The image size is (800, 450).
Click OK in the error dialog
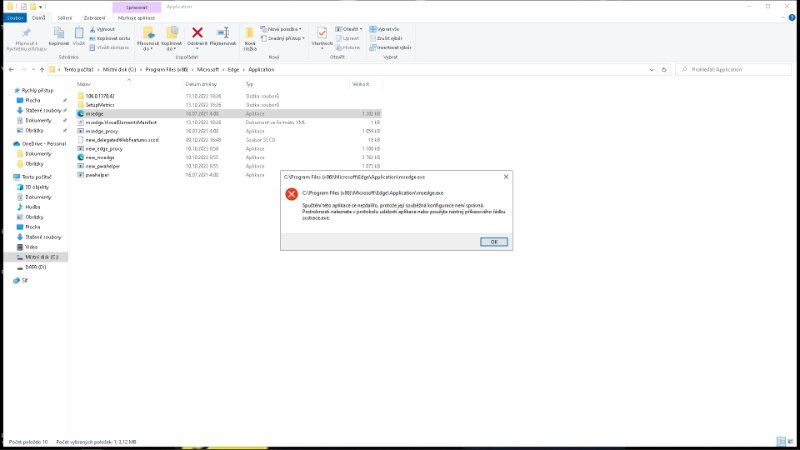494,242
